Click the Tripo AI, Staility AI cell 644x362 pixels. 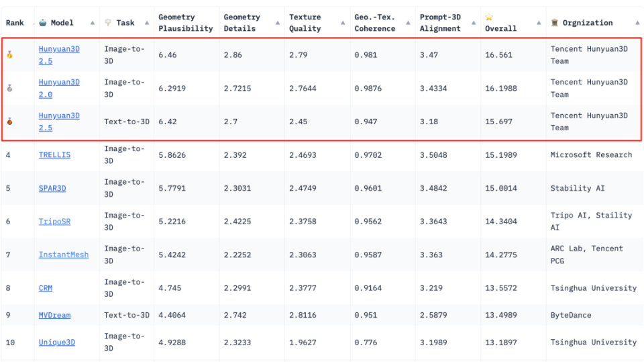pyautogui.click(x=591, y=222)
